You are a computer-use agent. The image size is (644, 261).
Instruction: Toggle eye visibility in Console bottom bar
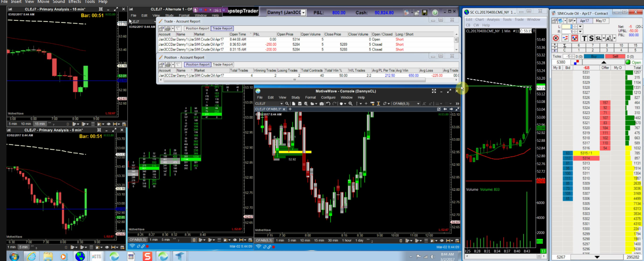(x=442, y=240)
